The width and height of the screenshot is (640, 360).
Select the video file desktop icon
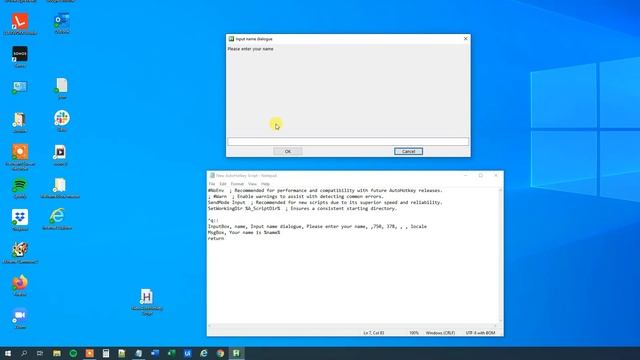click(x=60, y=155)
